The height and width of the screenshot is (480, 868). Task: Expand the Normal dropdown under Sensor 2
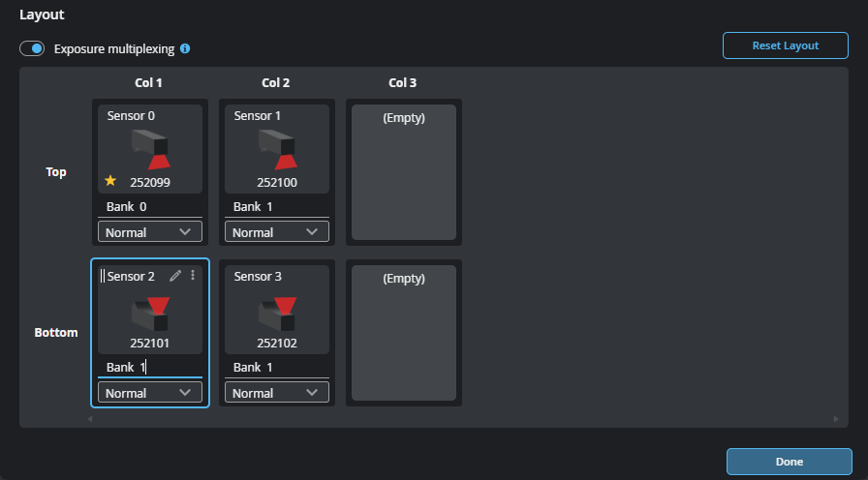[x=150, y=393]
